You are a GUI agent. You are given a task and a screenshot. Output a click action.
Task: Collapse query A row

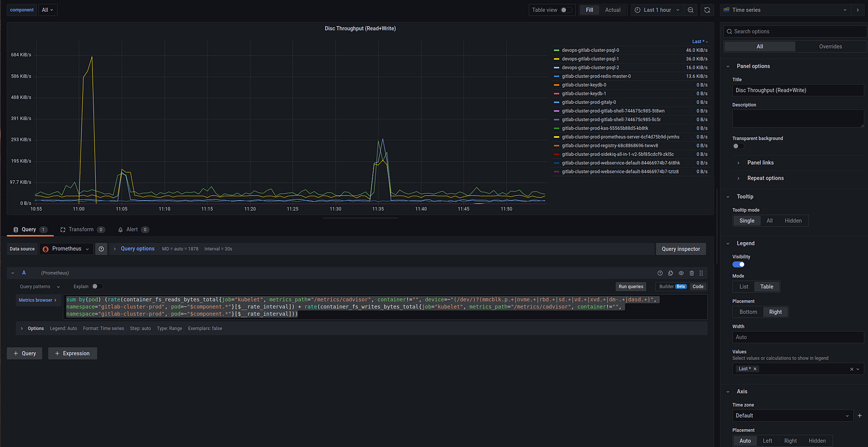(x=13, y=273)
